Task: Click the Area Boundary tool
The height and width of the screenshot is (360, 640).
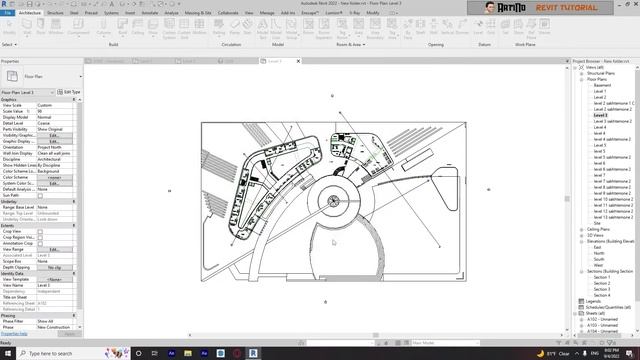Action: [x=375, y=29]
